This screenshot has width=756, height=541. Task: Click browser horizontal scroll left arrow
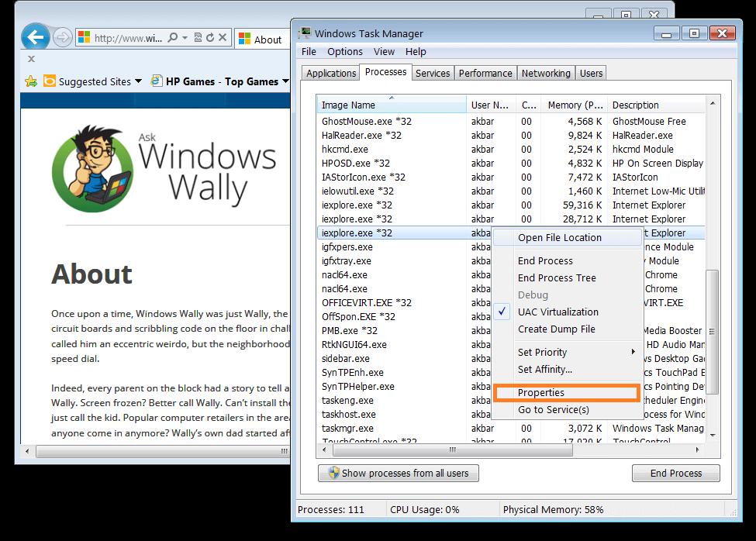coord(27,451)
